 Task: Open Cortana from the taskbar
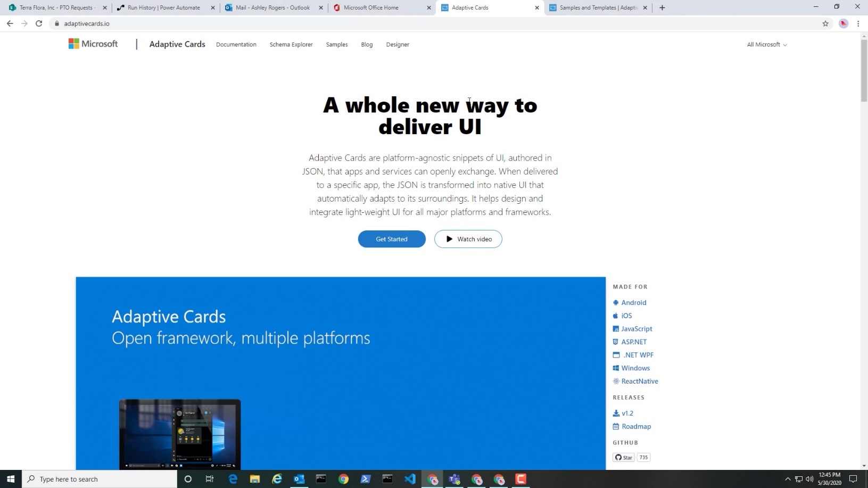point(188,479)
